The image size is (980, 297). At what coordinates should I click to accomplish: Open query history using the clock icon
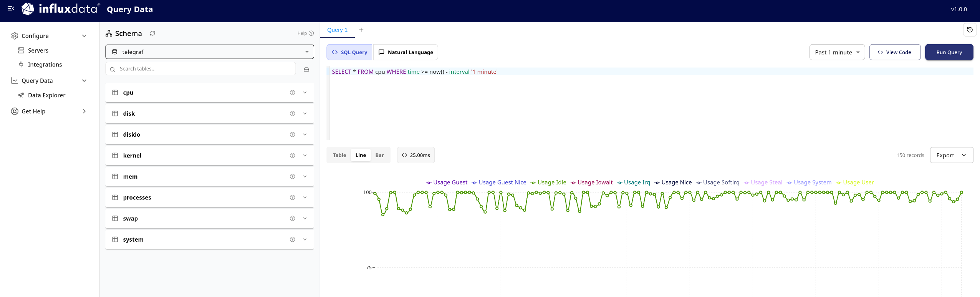pos(970,30)
